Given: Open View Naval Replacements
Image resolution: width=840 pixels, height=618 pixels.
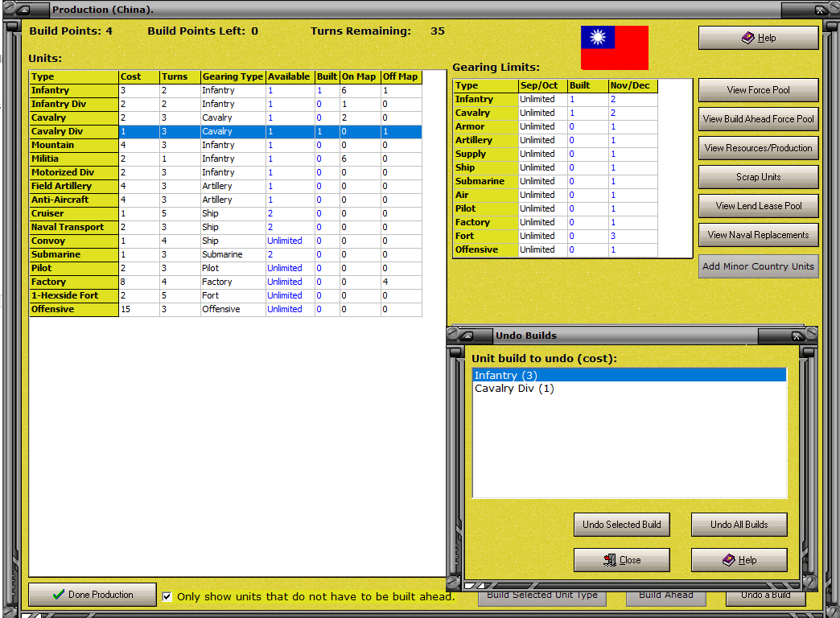Looking at the screenshot, I should [x=758, y=235].
